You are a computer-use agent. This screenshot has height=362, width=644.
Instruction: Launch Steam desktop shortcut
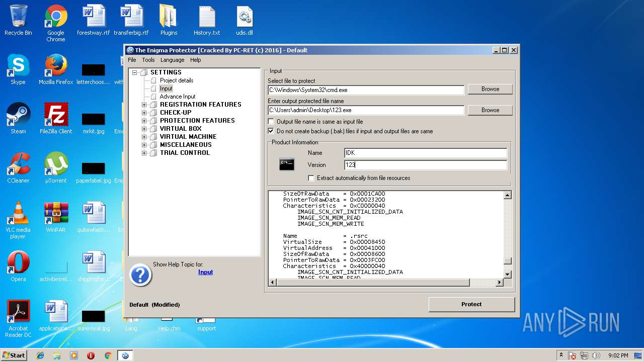(x=18, y=119)
